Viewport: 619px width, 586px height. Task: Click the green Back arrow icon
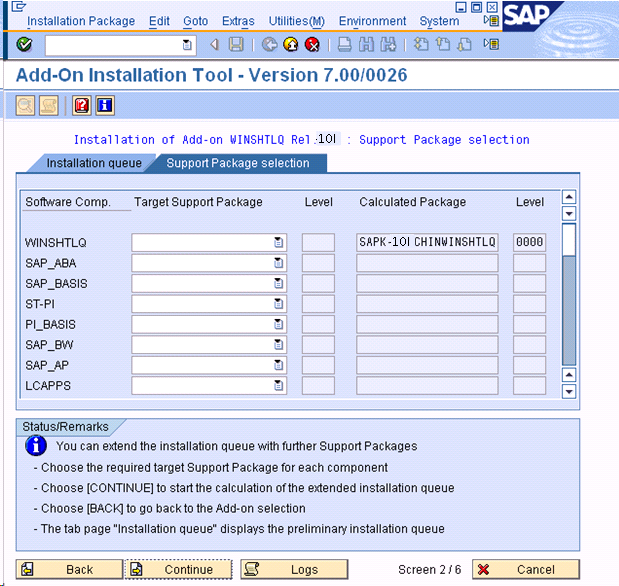[x=270, y=45]
